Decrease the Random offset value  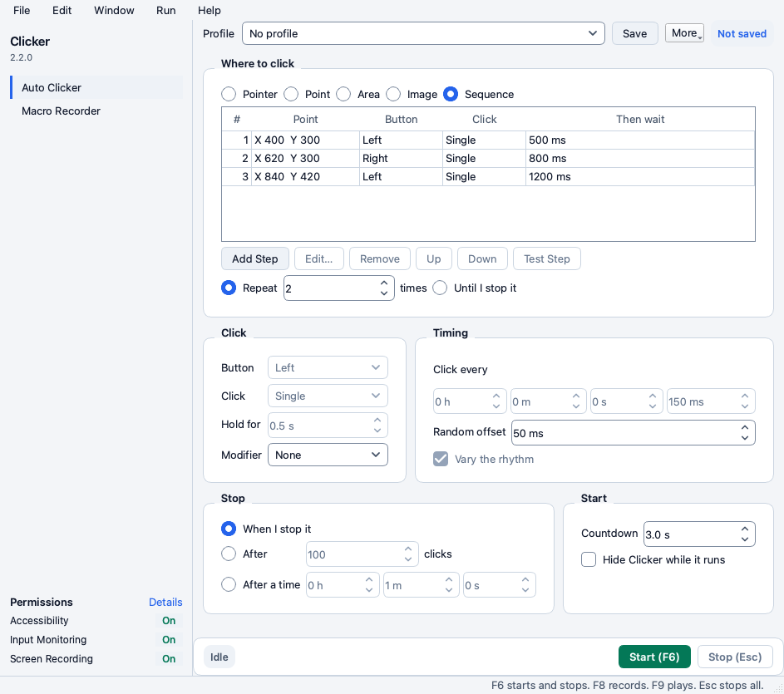tap(745, 437)
